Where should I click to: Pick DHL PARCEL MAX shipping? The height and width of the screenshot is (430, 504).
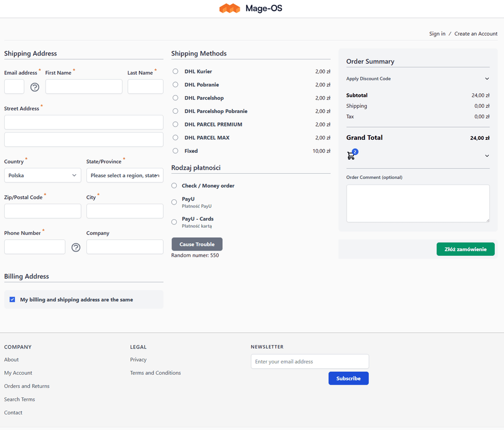pos(175,138)
